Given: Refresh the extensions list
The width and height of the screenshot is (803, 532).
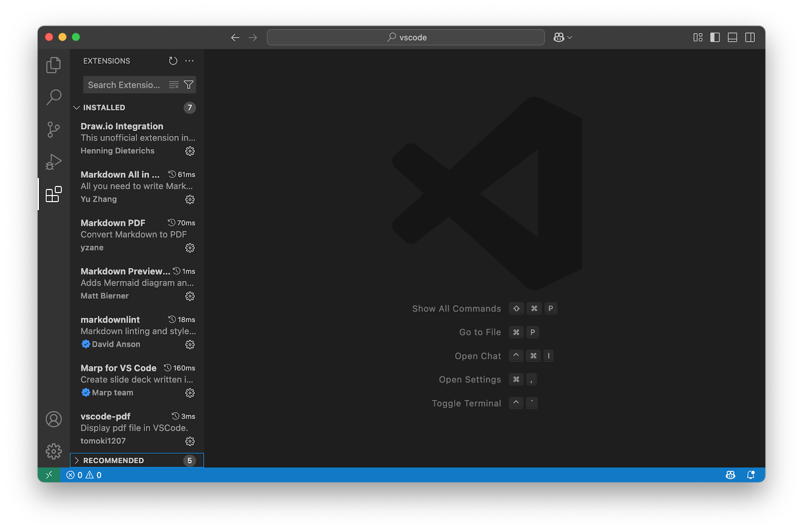Looking at the screenshot, I should tap(173, 61).
